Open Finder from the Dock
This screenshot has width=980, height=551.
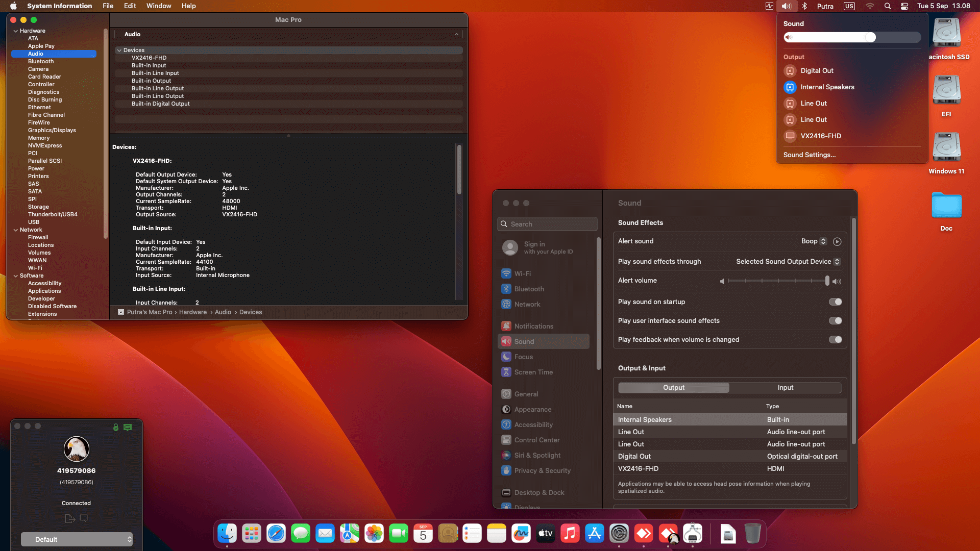point(227,534)
